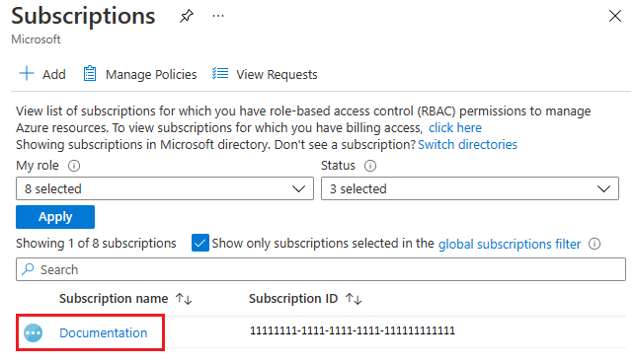Select subscription ID 11111111-1111-1111-1111-111111111111
This screenshot has width=636, height=364.
[352, 330]
